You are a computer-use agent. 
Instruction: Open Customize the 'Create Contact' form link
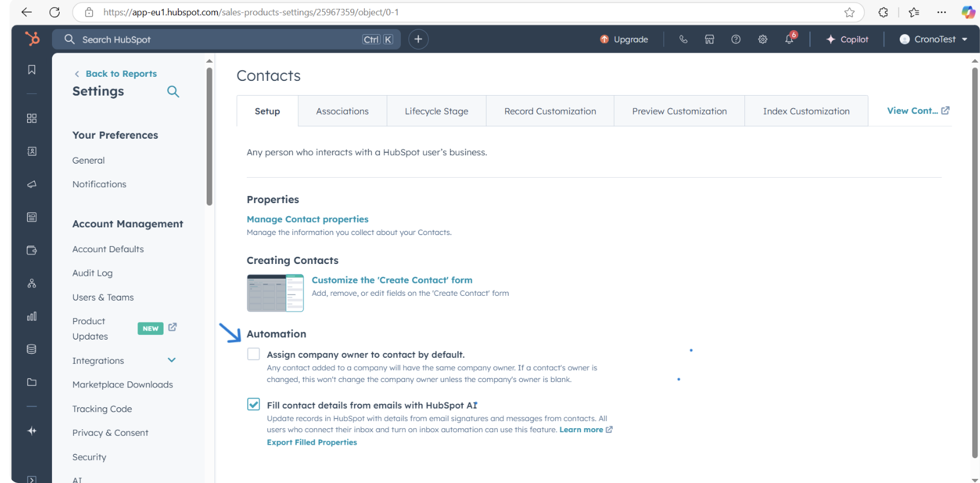point(392,280)
